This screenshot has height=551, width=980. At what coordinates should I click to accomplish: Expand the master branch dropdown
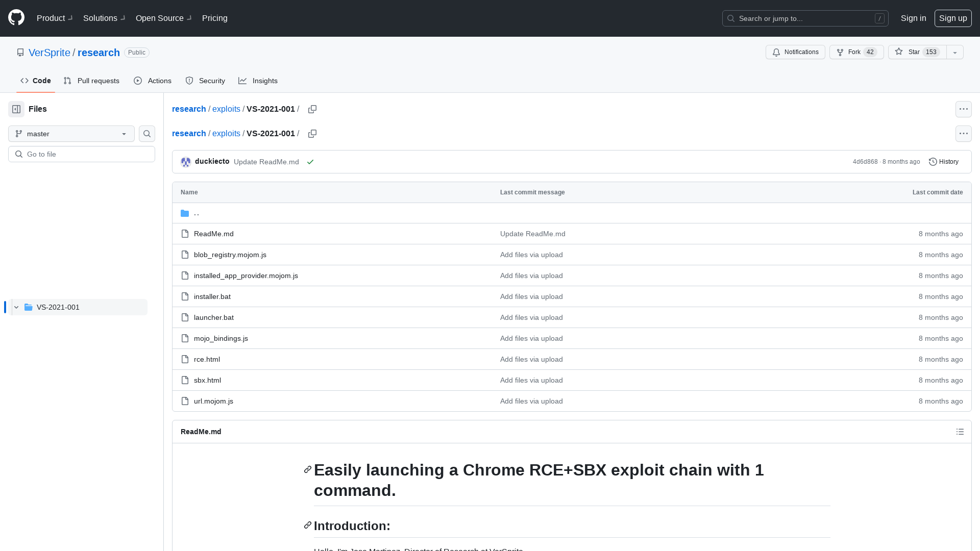click(71, 133)
